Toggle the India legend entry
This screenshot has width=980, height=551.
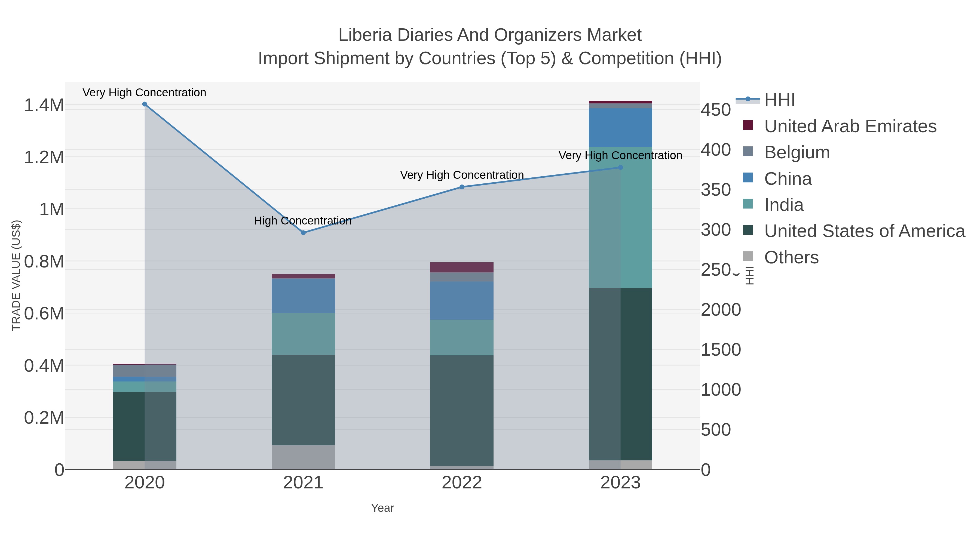pos(773,205)
